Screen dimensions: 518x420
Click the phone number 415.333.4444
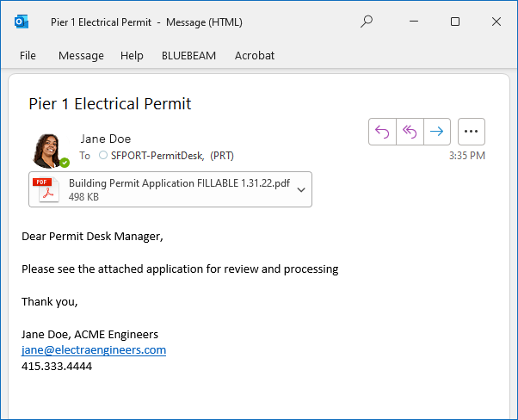[57, 366]
